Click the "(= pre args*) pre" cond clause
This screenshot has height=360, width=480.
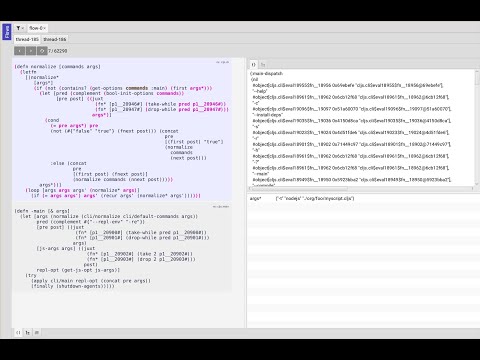(74, 126)
